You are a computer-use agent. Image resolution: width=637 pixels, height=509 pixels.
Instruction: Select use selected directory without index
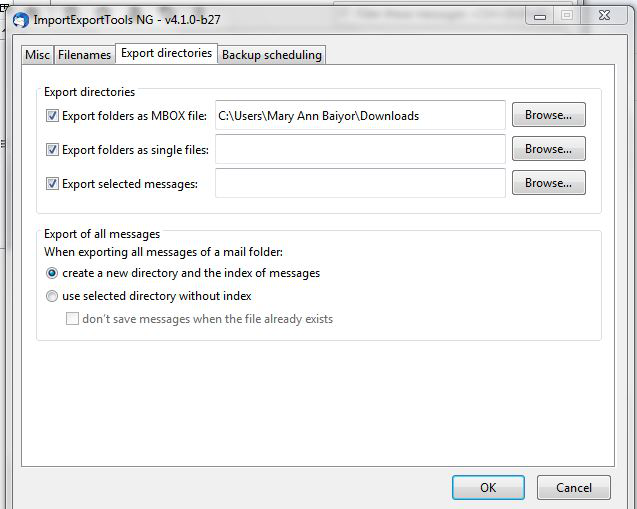click(x=52, y=296)
